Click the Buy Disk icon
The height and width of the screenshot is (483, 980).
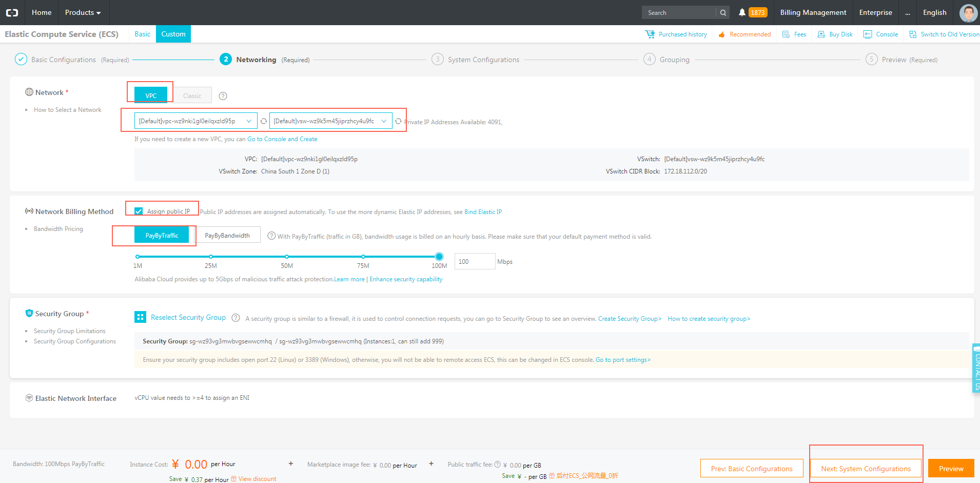[821, 34]
